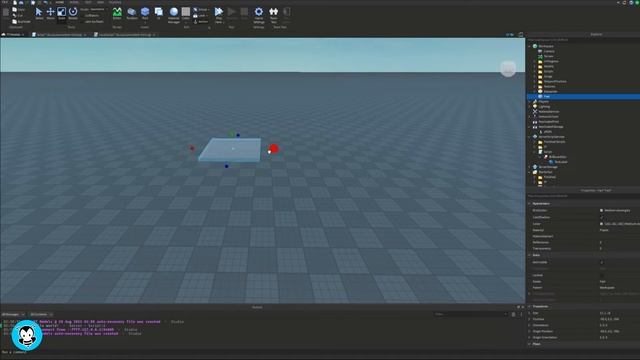Viewport: 640px width, 360px height.
Task: Click the command bar input
Action: click(x=261, y=352)
